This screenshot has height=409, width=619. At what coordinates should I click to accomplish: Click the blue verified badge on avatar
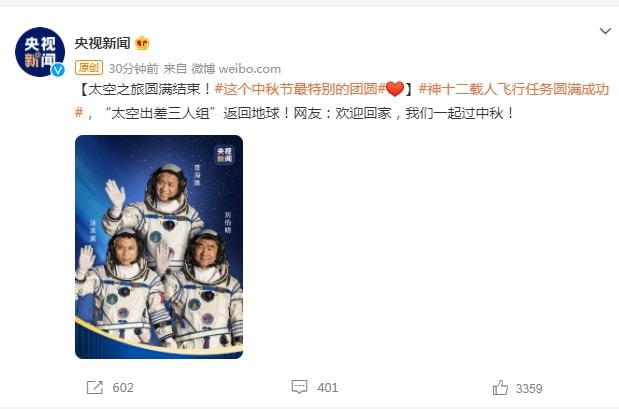pos(58,70)
